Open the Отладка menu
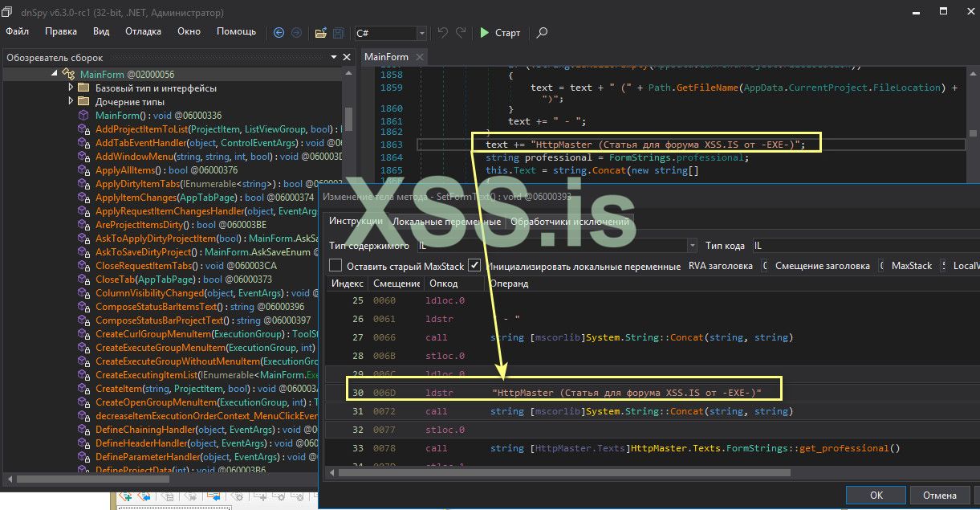980x510 pixels. point(143,31)
